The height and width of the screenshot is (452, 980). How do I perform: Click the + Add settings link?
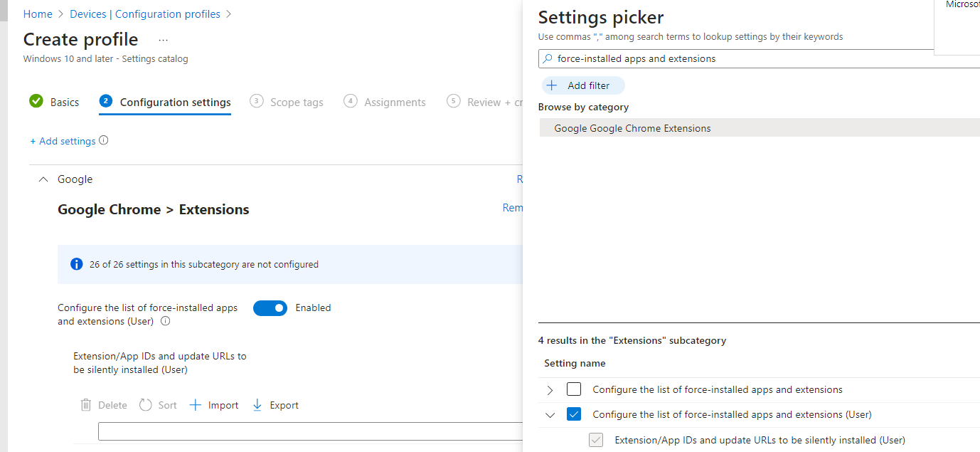63,141
